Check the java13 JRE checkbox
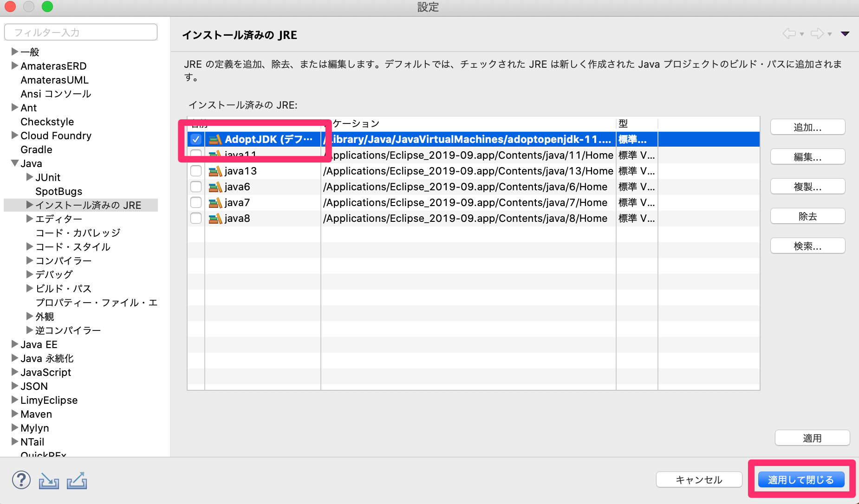The width and height of the screenshot is (859, 504). pos(196,171)
